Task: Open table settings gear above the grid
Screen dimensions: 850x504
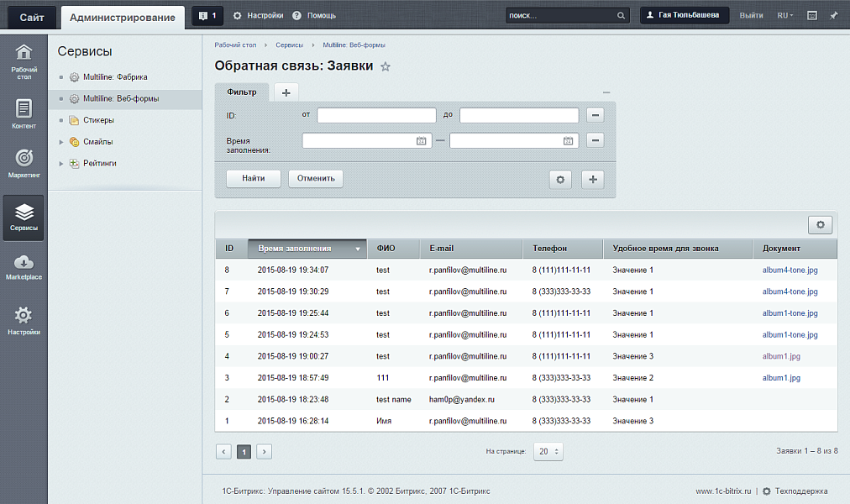Action: 820,224
